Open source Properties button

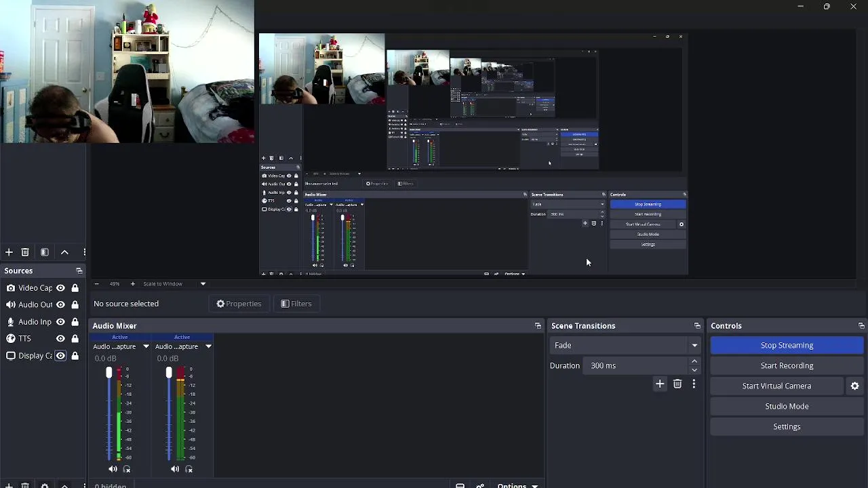click(x=239, y=304)
